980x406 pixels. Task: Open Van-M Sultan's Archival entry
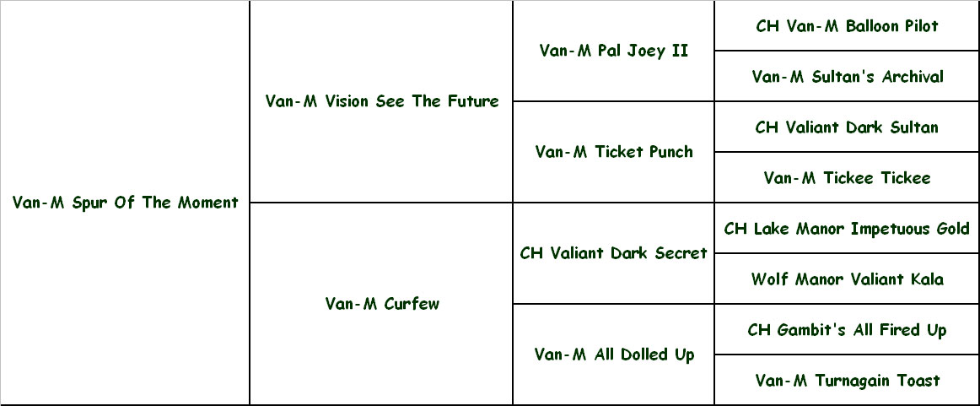[847, 76]
